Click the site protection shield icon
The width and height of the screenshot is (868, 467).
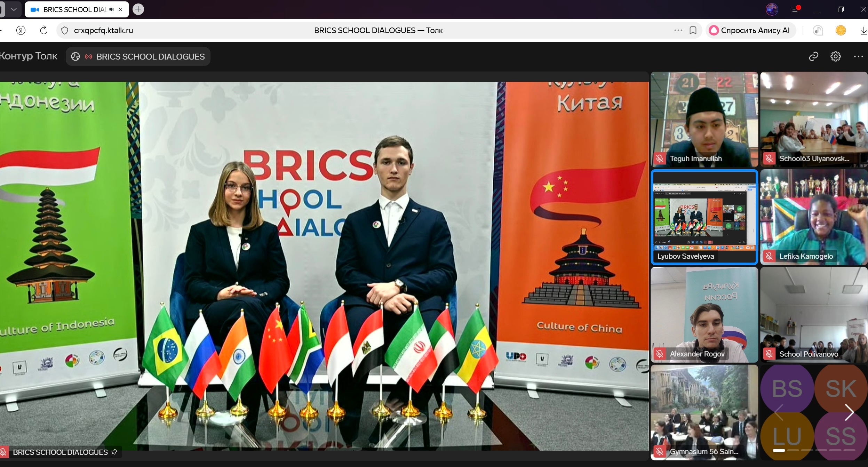click(65, 30)
